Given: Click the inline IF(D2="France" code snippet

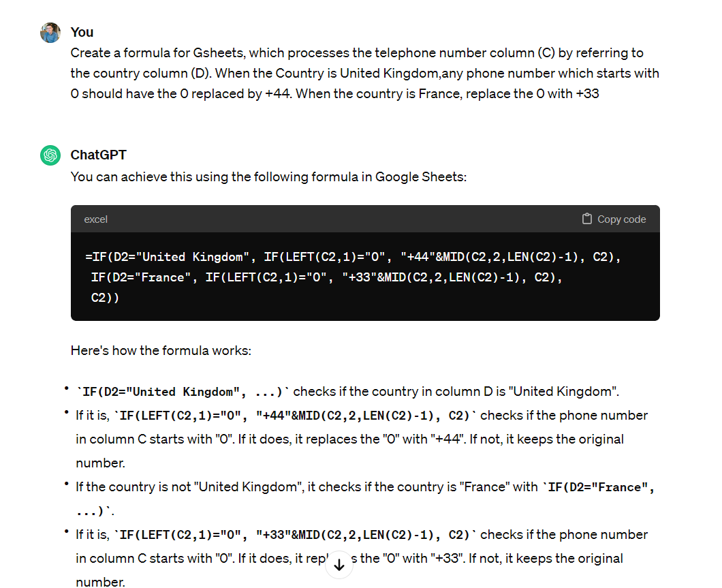Looking at the screenshot, I should pos(599,487).
